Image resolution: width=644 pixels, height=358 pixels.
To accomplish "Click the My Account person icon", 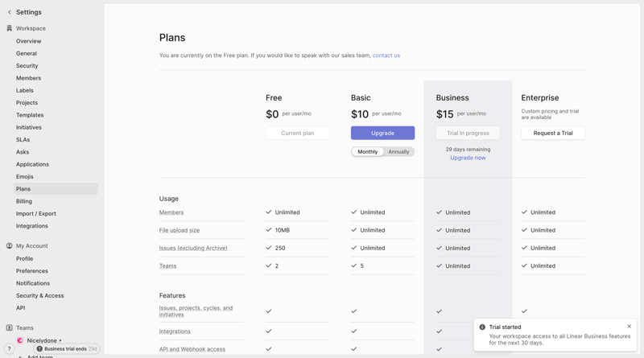I will pyautogui.click(x=10, y=246).
